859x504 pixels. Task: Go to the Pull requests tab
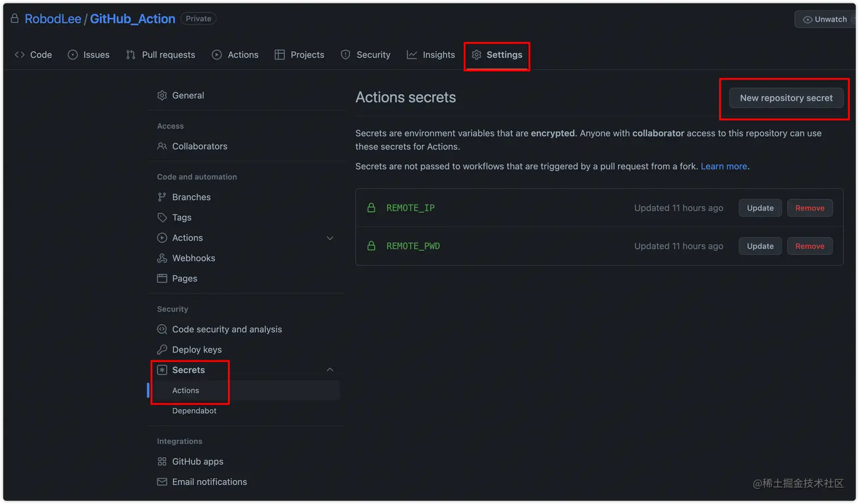coord(160,54)
